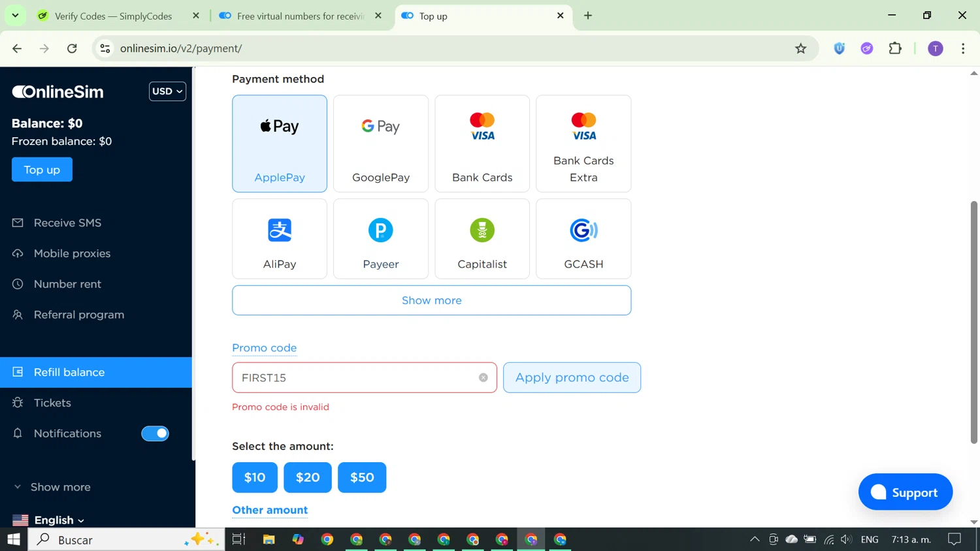Select the Bank Cards payment option
980x551 pixels.
click(x=482, y=144)
